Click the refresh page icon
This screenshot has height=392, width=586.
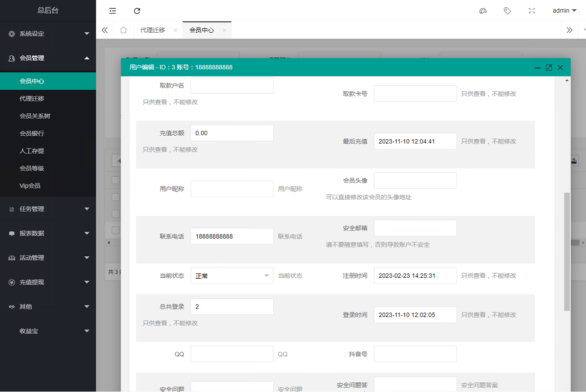click(137, 11)
